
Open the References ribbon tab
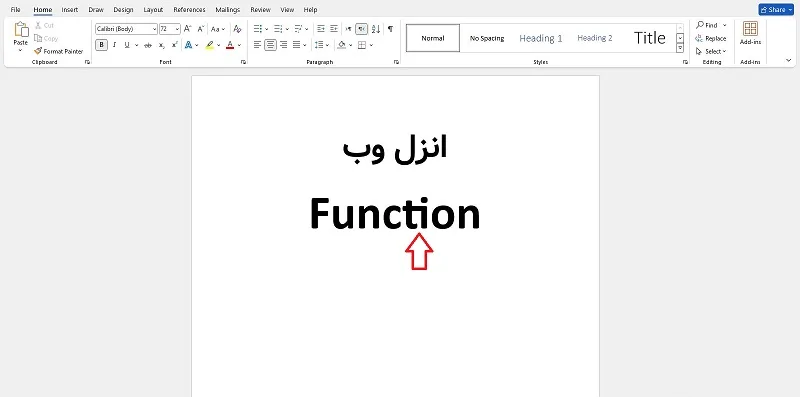[189, 10]
